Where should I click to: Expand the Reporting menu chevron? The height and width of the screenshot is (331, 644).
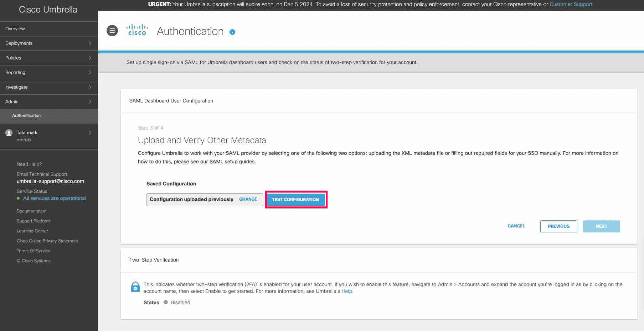90,72
